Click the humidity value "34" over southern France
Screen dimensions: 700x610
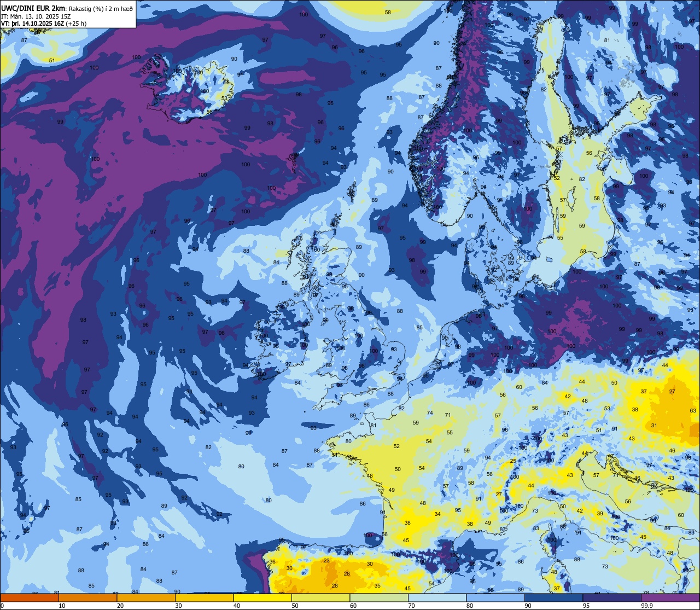coord(437,514)
